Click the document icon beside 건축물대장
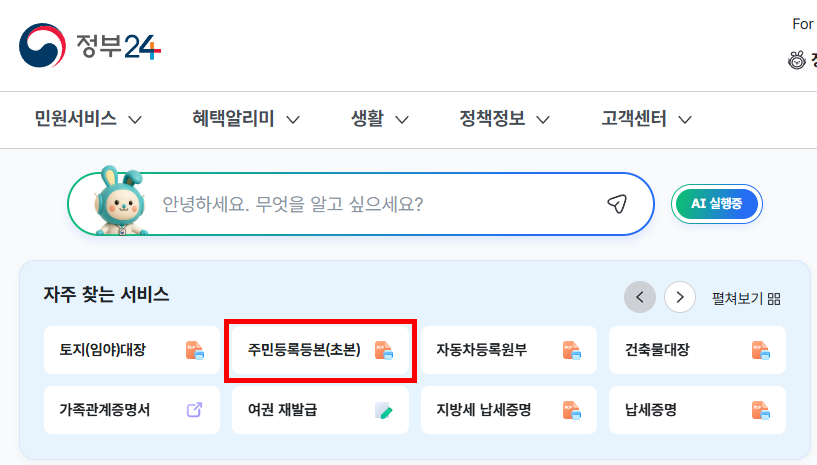This screenshot has width=817, height=465. coord(760,350)
